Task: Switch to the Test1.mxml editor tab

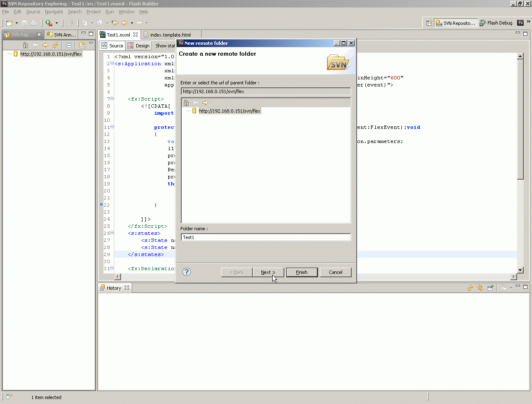Action: point(118,34)
